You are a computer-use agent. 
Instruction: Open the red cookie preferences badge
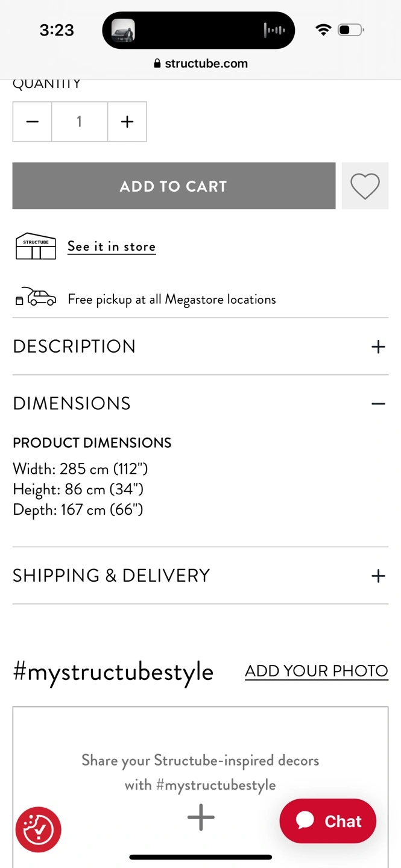click(38, 830)
